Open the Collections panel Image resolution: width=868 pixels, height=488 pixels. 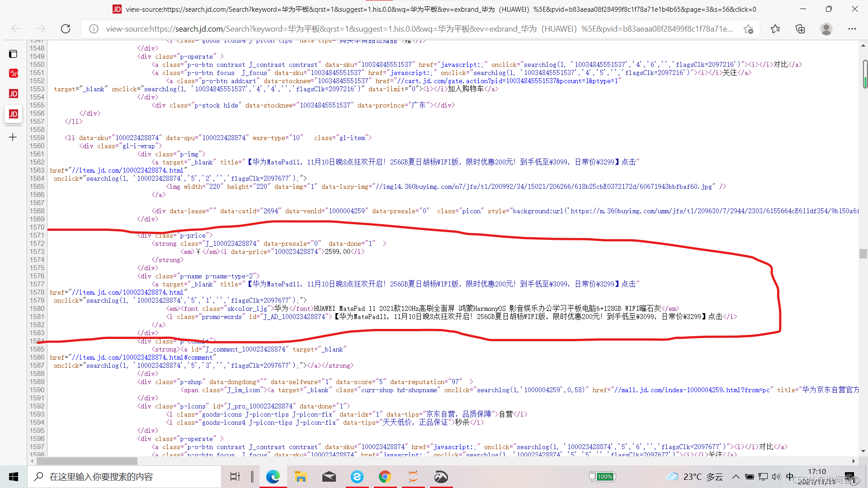tap(800, 29)
